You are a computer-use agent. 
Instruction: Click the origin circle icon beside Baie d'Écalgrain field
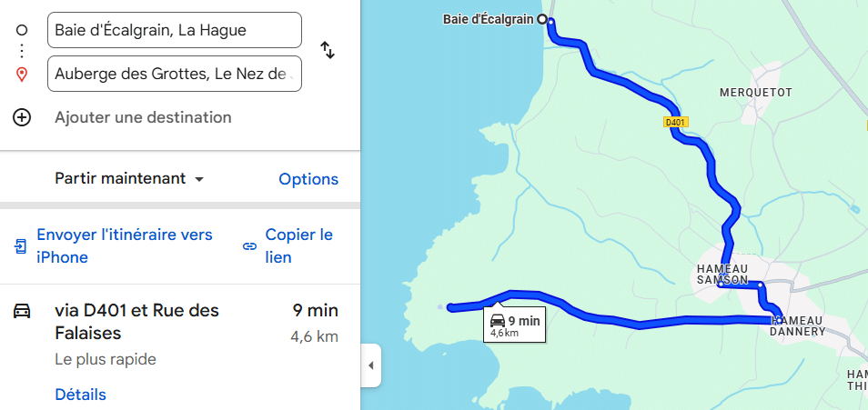[x=22, y=30]
